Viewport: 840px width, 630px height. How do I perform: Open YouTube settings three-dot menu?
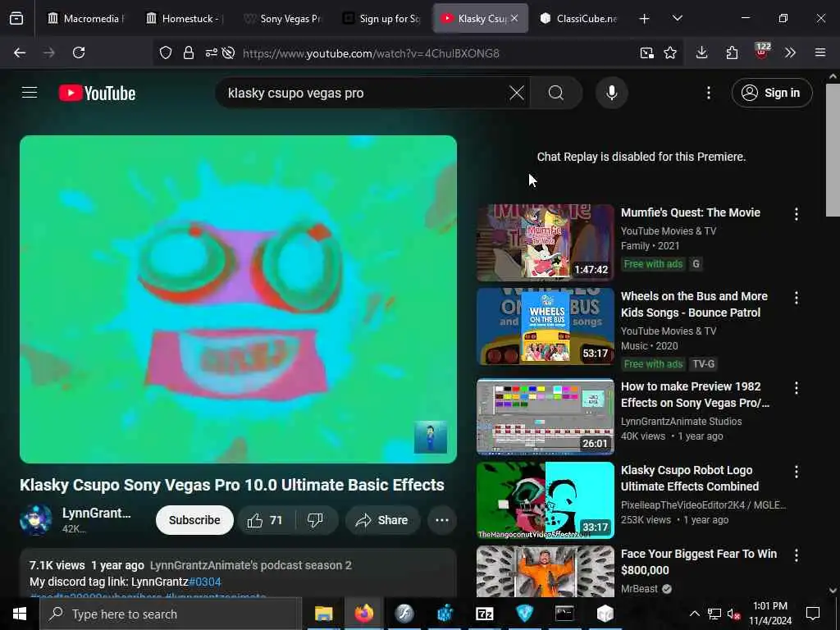pos(708,93)
